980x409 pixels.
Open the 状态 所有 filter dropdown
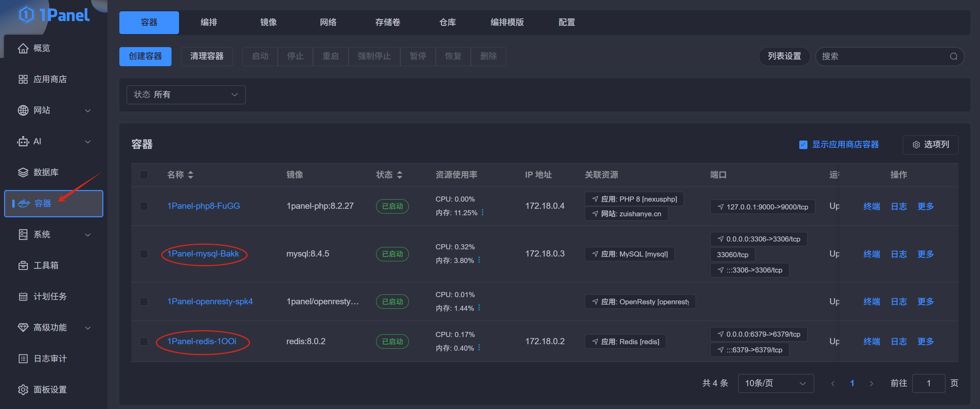[x=185, y=95]
